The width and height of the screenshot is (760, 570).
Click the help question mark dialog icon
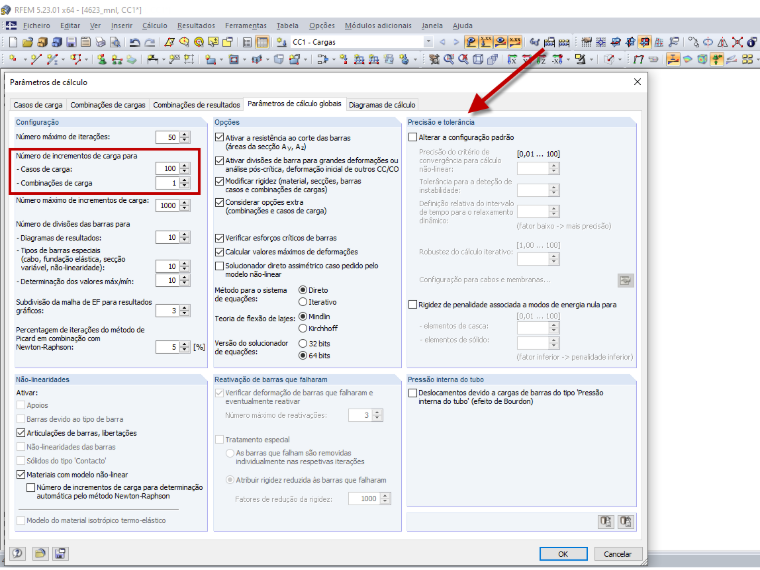(18, 554)
